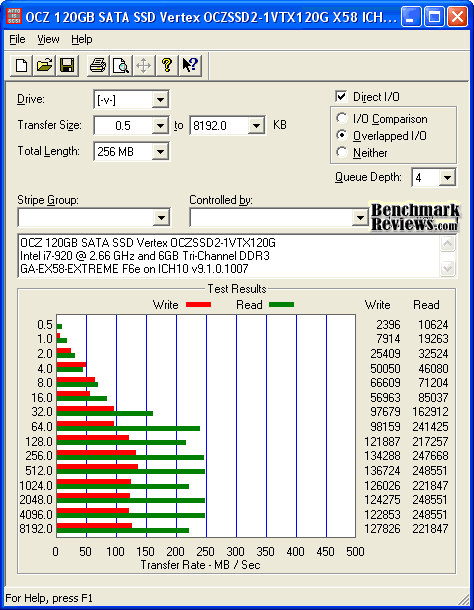Click the 'Transfer Rate - MB / Sec' axis label
474x610 pixels.
200,565
